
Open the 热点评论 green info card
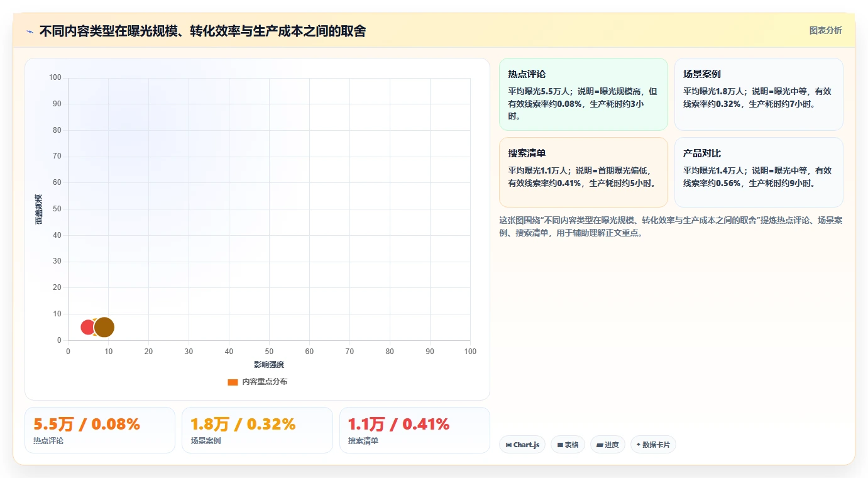click(x=583, y=94)
